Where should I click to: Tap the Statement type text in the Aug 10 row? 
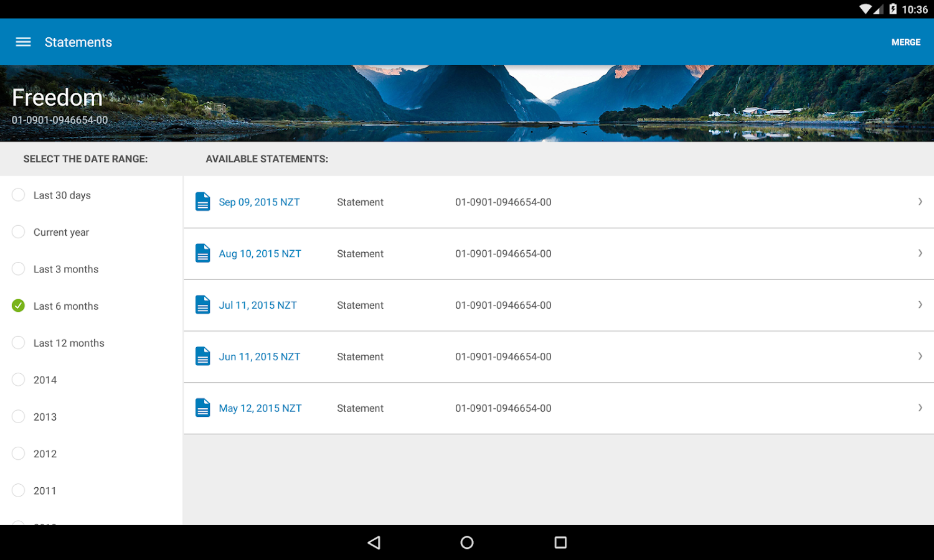point(360,254)
